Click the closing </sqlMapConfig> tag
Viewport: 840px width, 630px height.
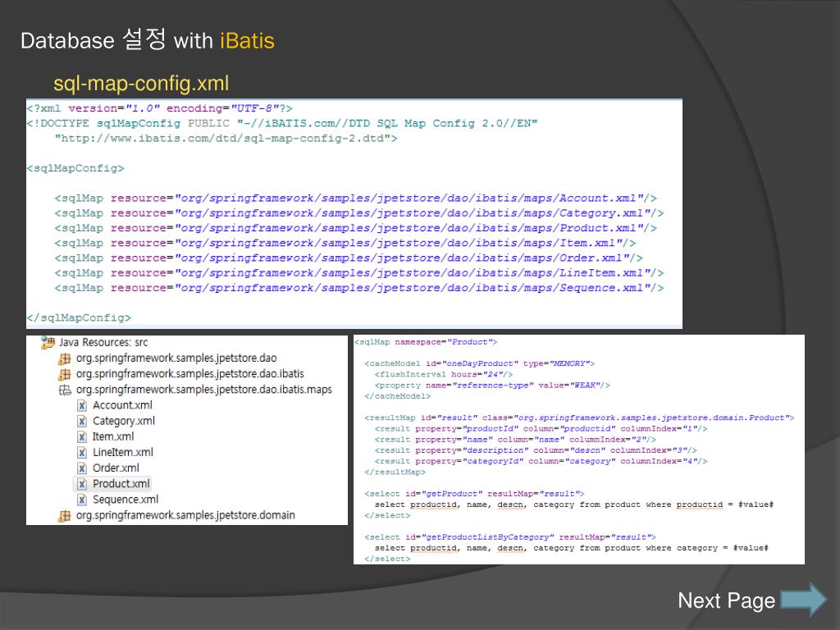tap(79, 317)
